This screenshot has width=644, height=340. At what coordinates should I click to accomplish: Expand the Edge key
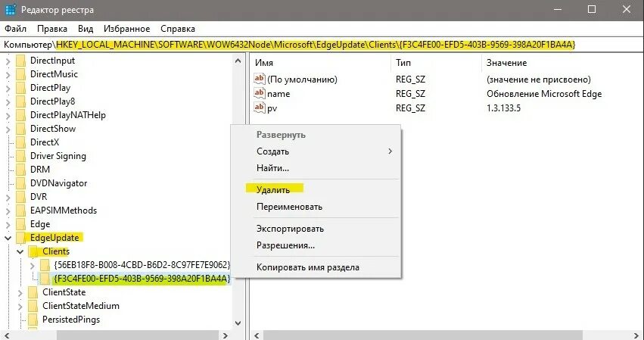point(8,224)
